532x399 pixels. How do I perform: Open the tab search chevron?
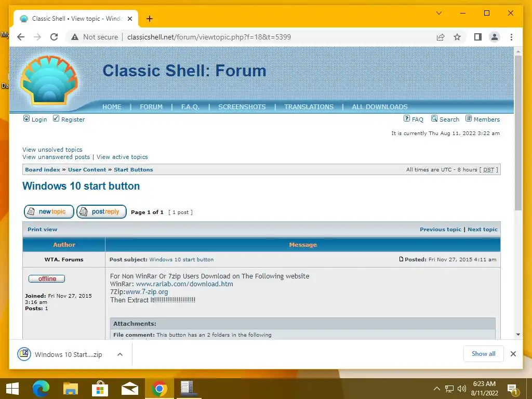click(x=438, y=13)
